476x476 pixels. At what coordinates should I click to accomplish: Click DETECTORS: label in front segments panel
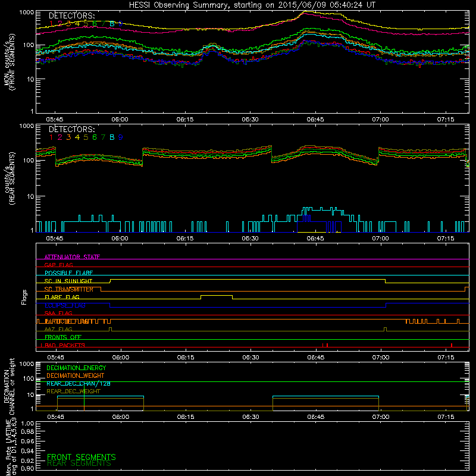71,15
